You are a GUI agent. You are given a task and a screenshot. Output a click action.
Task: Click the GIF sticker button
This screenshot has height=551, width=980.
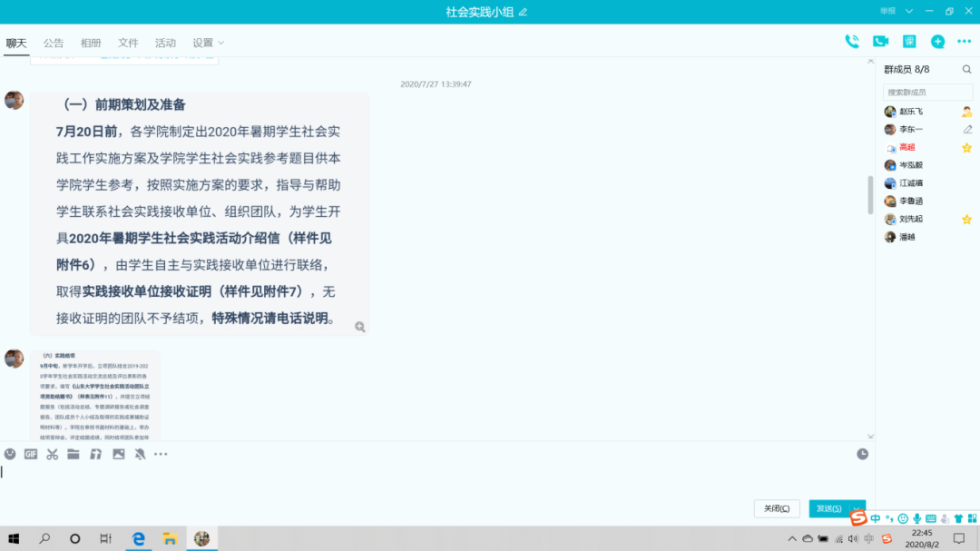pos(31,454)
